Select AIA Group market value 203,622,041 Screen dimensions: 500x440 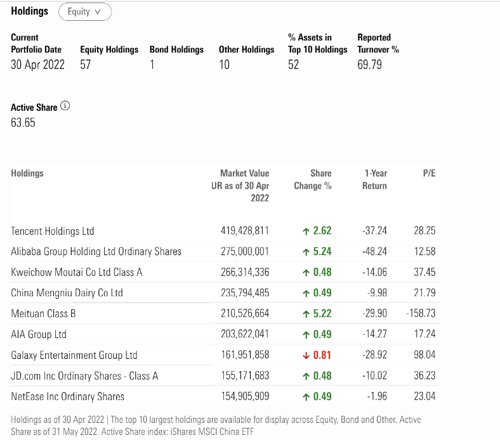[x=245, y=334]
